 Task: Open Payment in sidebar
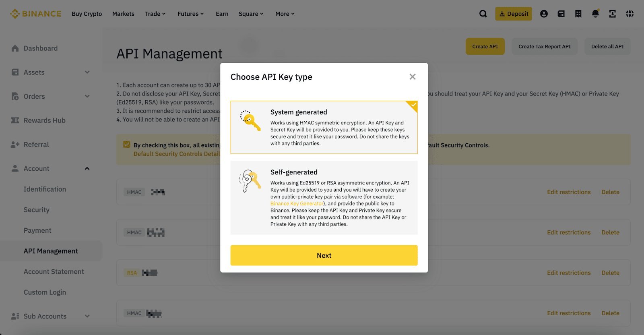37,230
